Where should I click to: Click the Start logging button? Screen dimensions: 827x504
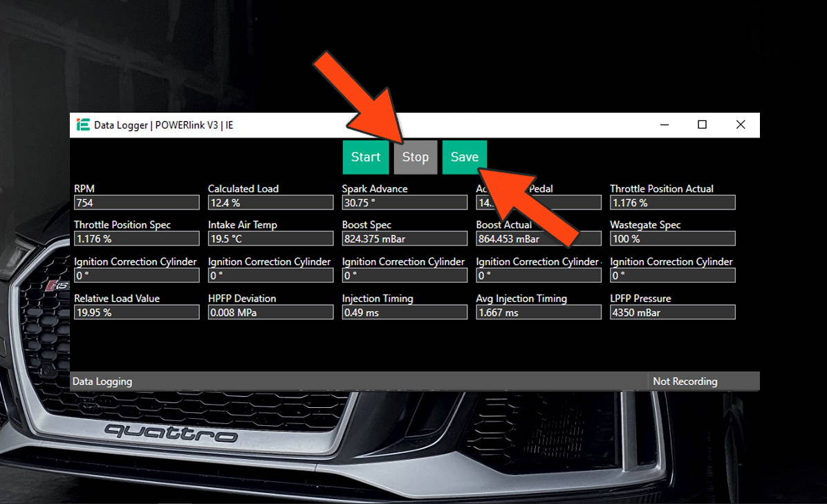click(366, 157)
